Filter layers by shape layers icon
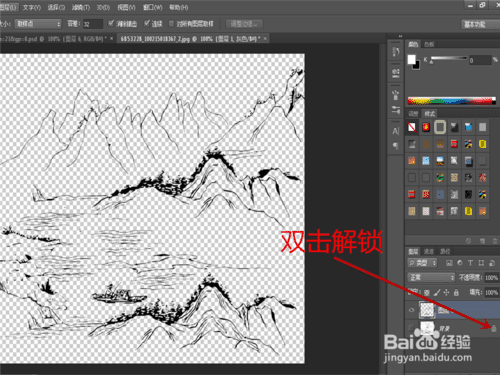 481,263
